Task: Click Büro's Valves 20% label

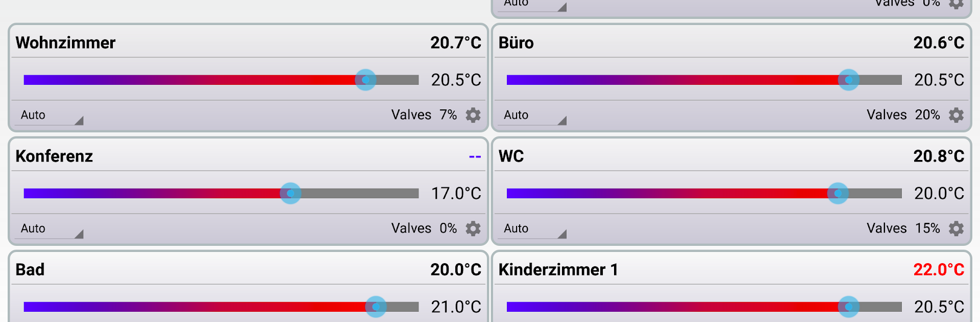Action: pyautogui.click(x=903, y=115)
